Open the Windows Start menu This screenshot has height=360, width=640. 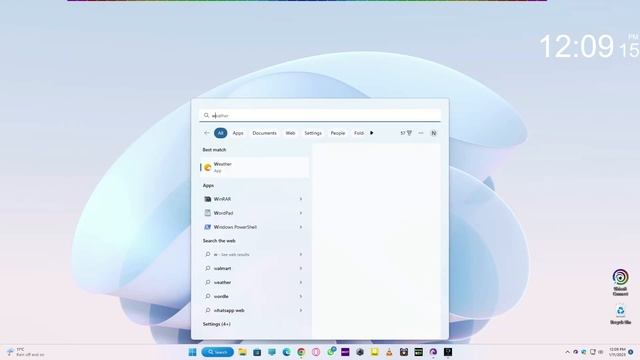pos(192,352)
